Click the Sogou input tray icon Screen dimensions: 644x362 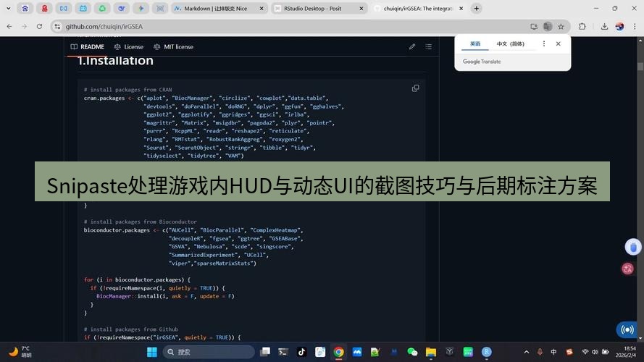pyautogui.click(x=569, y=352)
